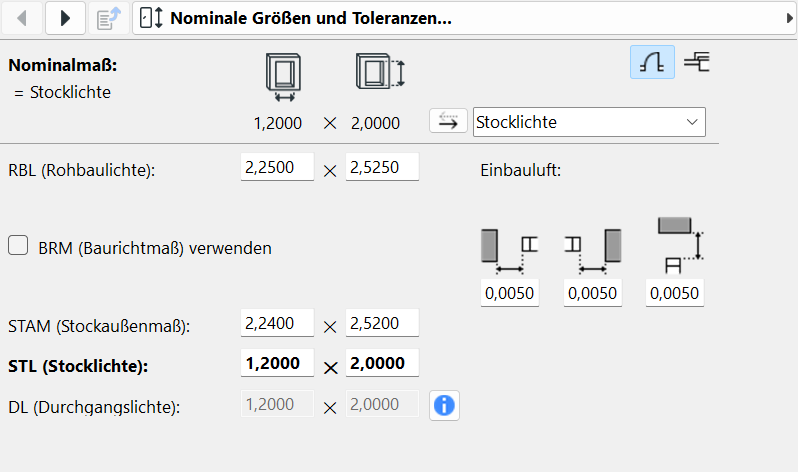Click the page list icon with arrow
This screenshot has width=798, height=472.
pyautogui.click(x=106, y=18)
